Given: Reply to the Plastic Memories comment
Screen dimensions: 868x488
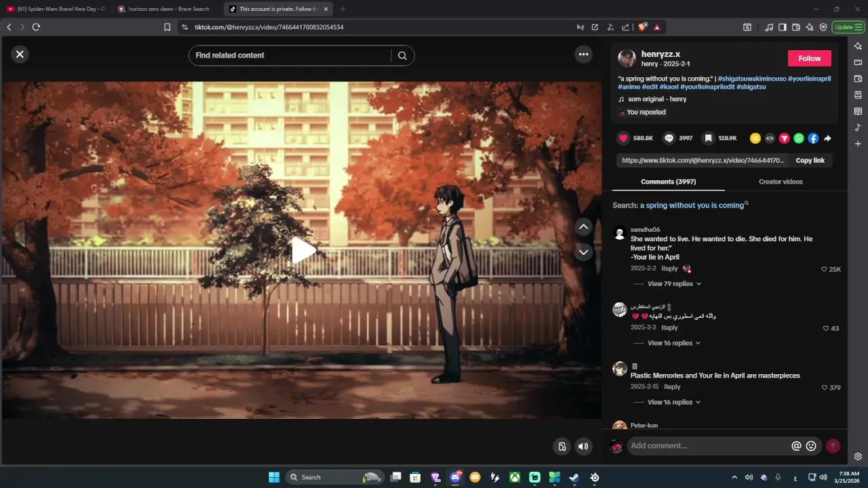Looking at the screenshot, I should point(672,387).
